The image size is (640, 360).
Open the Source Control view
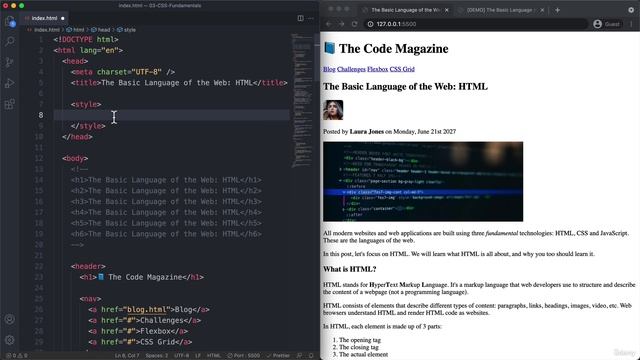(x=10, y=62)
